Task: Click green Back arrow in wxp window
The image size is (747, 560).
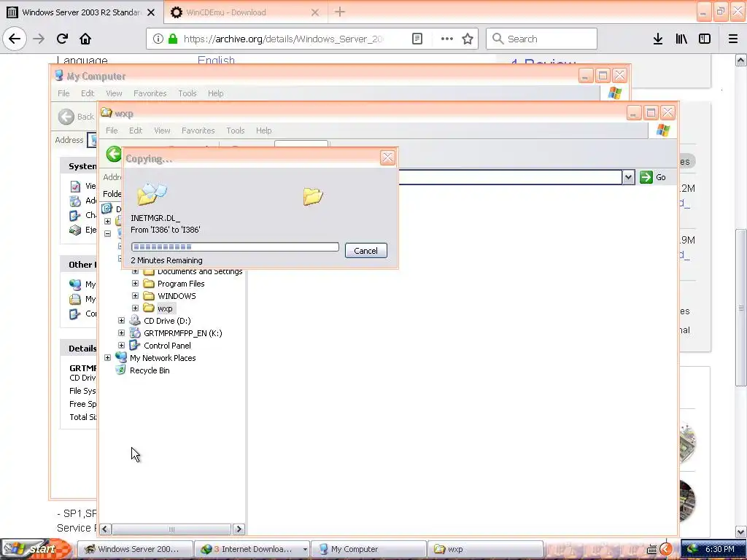Action: tap(113, 154)
